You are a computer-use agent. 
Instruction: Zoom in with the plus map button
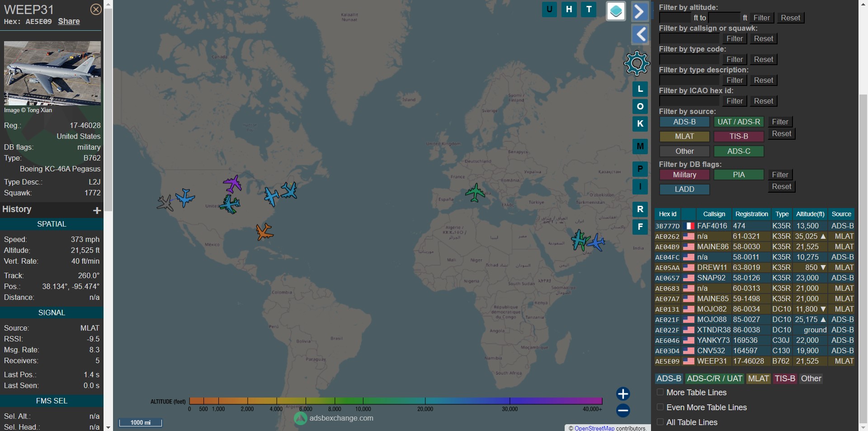point(623,393)
